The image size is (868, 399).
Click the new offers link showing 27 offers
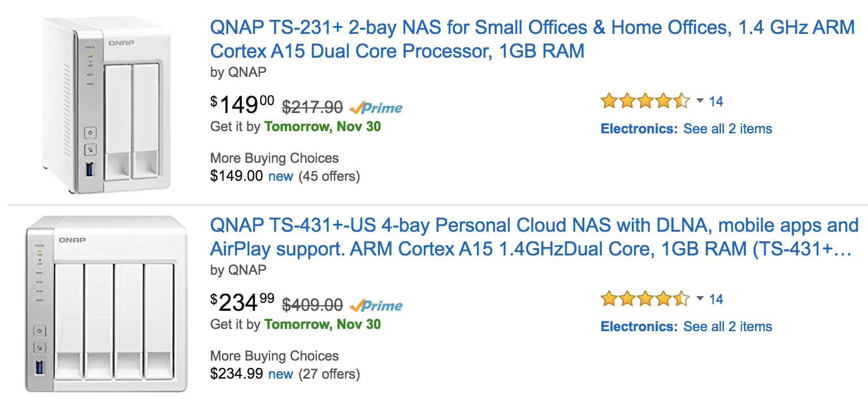pos(281,374)
